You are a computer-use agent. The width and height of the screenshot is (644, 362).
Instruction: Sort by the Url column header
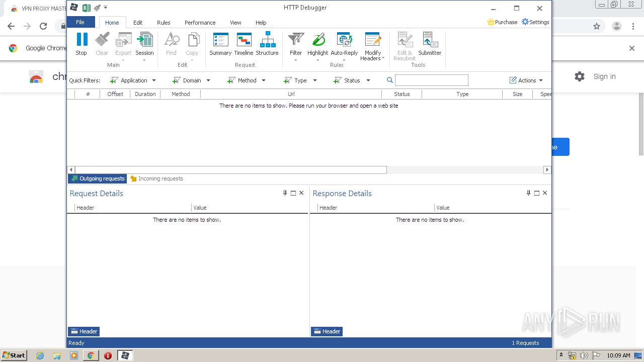(291, 94)
